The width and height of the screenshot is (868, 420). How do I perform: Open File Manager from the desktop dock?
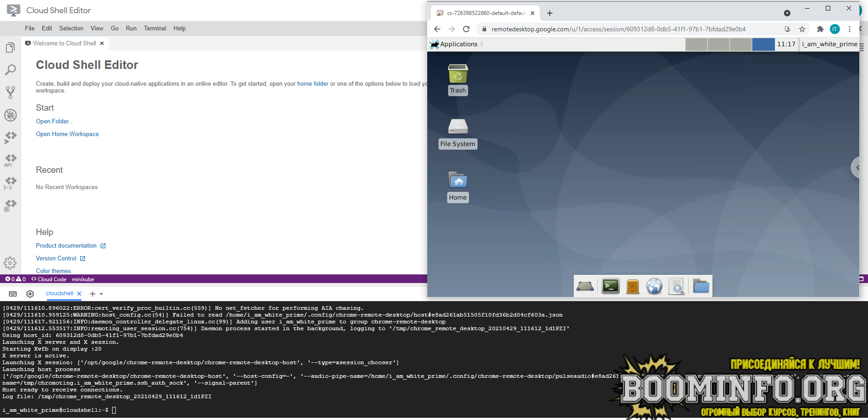tap(700, 286)
